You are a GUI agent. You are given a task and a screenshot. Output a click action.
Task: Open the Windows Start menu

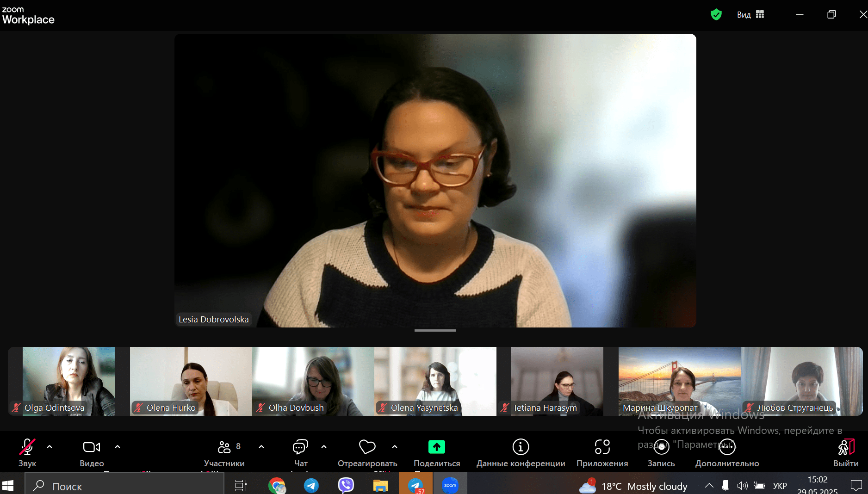pos(8,486)
